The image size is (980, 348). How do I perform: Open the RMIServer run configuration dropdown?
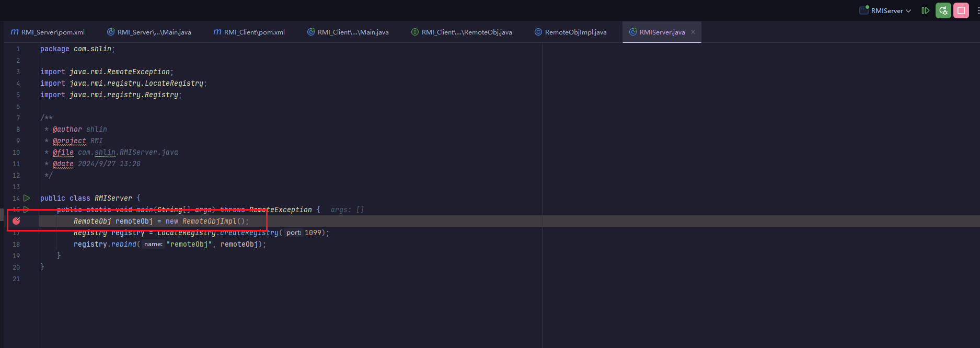click(885, 10)
